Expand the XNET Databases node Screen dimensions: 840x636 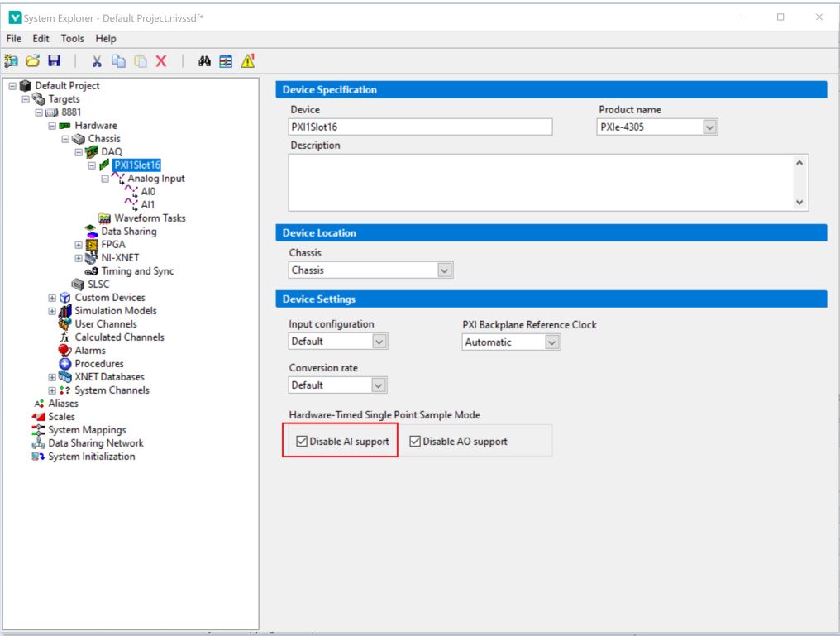tap(52, 377)
